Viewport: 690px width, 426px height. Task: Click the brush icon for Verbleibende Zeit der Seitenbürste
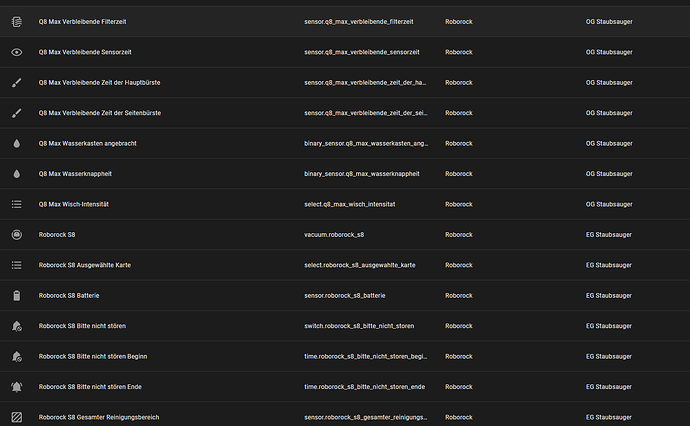click(x=17, y=113)
